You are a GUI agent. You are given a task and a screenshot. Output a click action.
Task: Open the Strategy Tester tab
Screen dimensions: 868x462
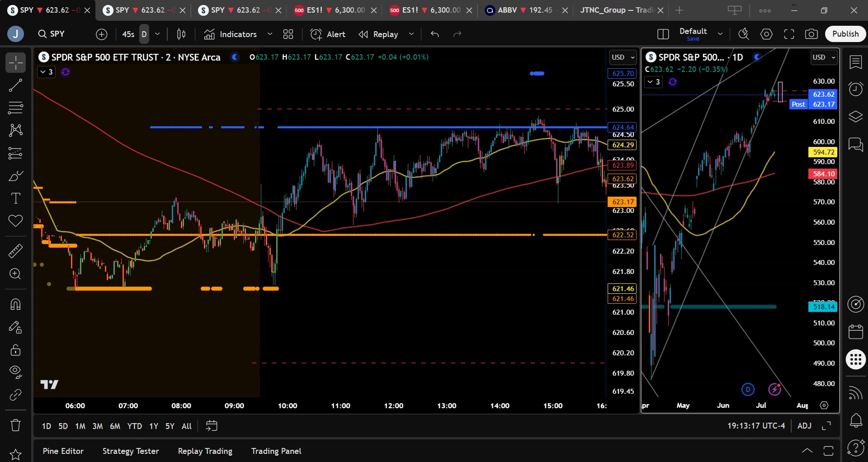(131, 451)
